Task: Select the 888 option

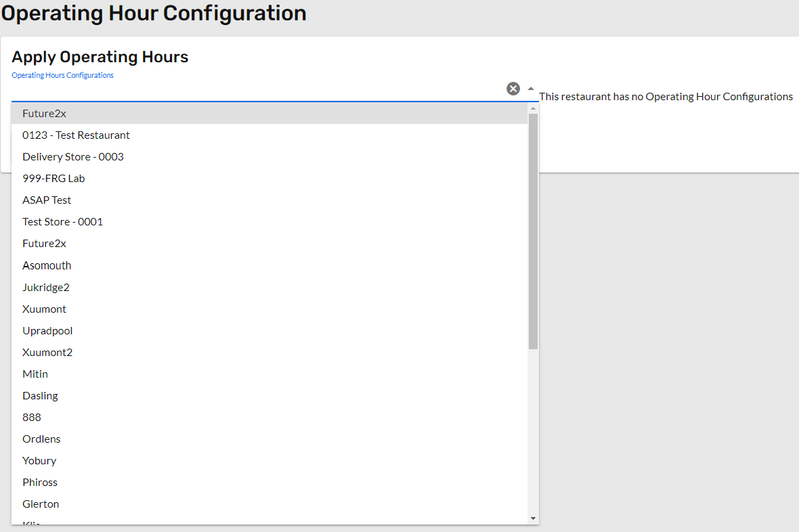Action: [269, 418]
